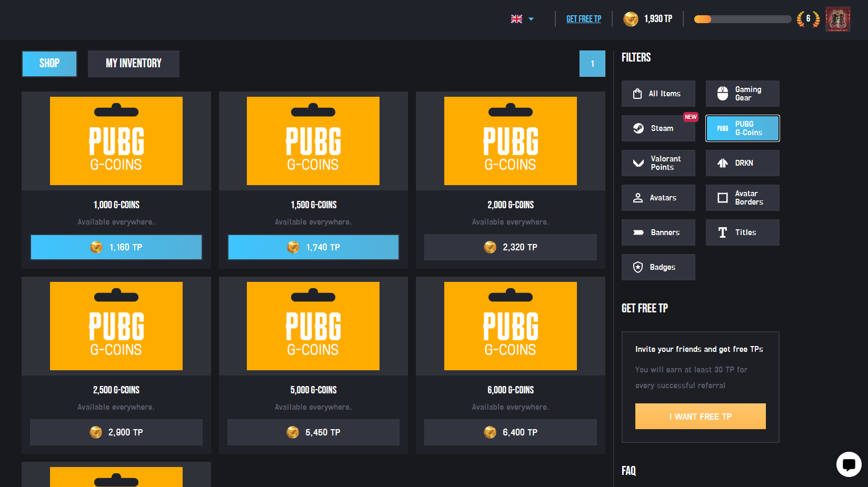
Task: Click the 2,500 G-COINS product title
Action: tap(116, 390)
